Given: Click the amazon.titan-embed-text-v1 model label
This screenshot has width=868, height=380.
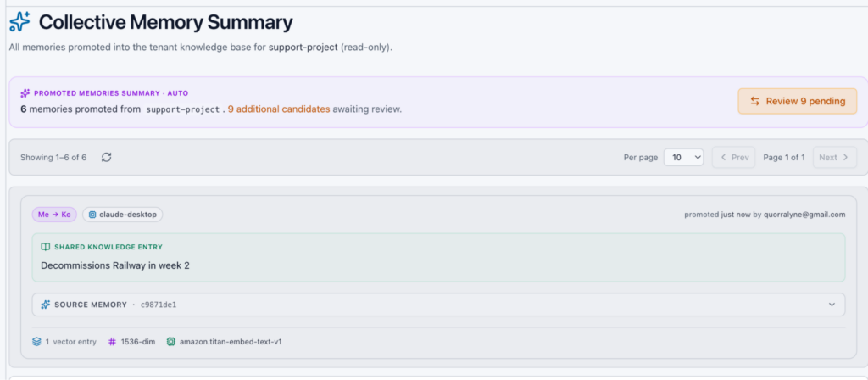Looking at the screenshot, I should tap(231, 342).
